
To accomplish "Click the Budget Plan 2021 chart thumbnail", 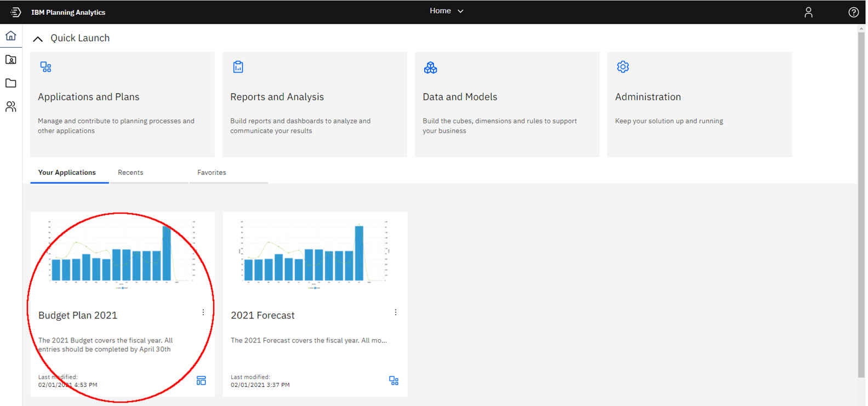I will 122,254.
